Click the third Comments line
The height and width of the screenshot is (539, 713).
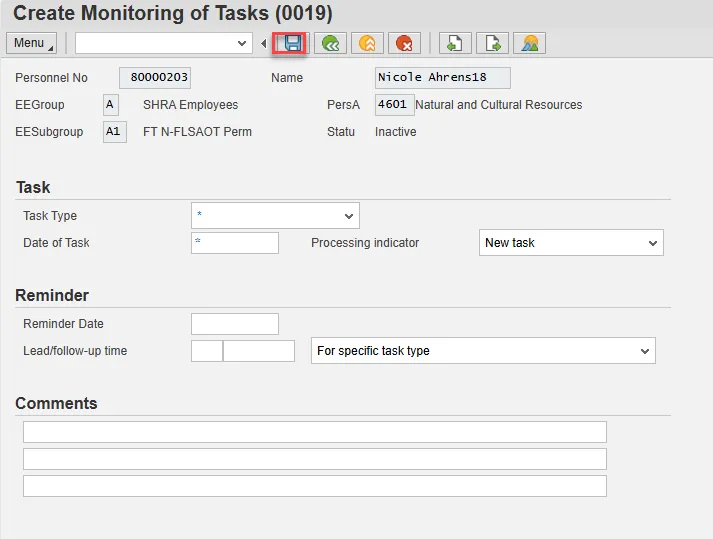pos(314,486)
